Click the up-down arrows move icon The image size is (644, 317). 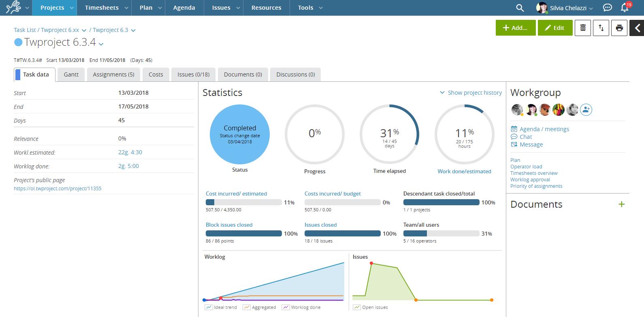pos(601,28)
